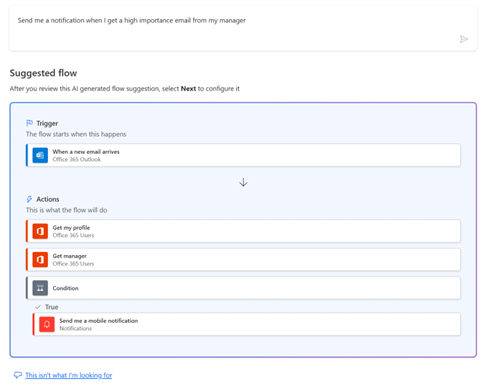Click the send arrow icon in prompt box
The width and height of the screenshot is (489, 391).
(x=464, y=39)
